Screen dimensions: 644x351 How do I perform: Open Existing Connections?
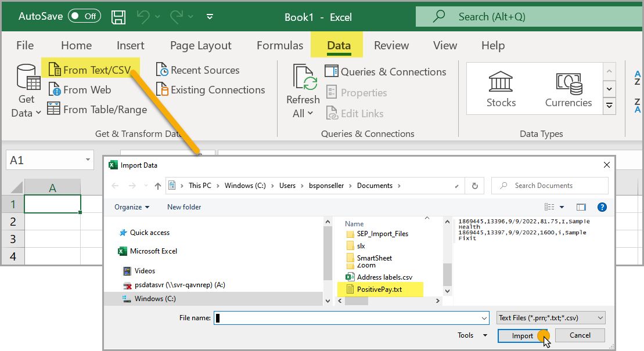(x=211, y=89)
